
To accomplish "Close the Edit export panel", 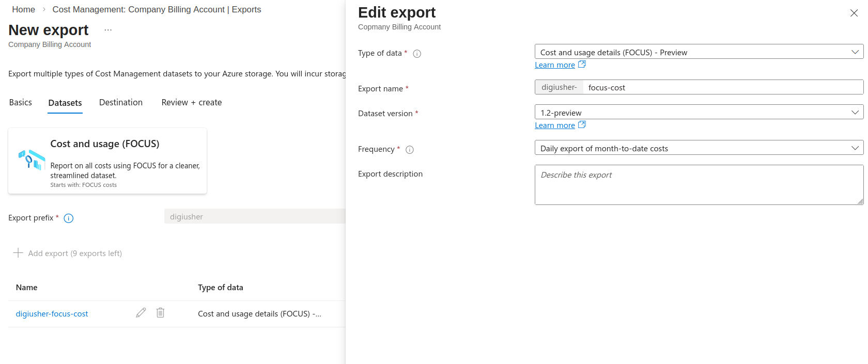I will (x=854, y=13).
